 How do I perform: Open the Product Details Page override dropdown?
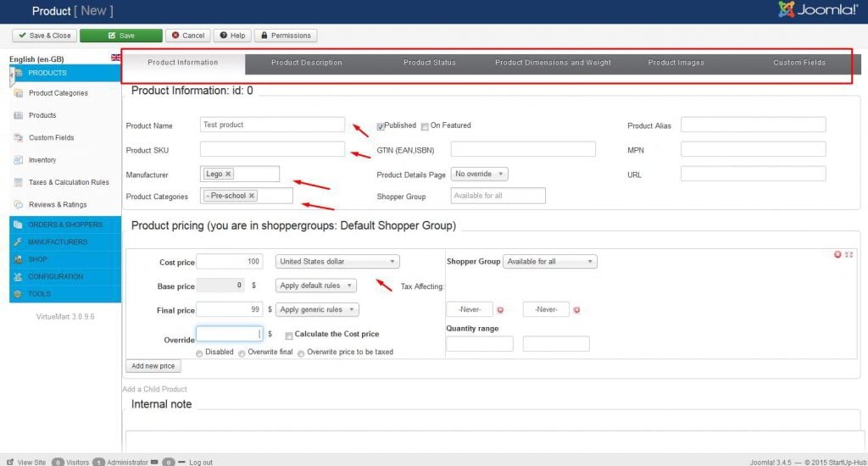(x=479, y=174)
